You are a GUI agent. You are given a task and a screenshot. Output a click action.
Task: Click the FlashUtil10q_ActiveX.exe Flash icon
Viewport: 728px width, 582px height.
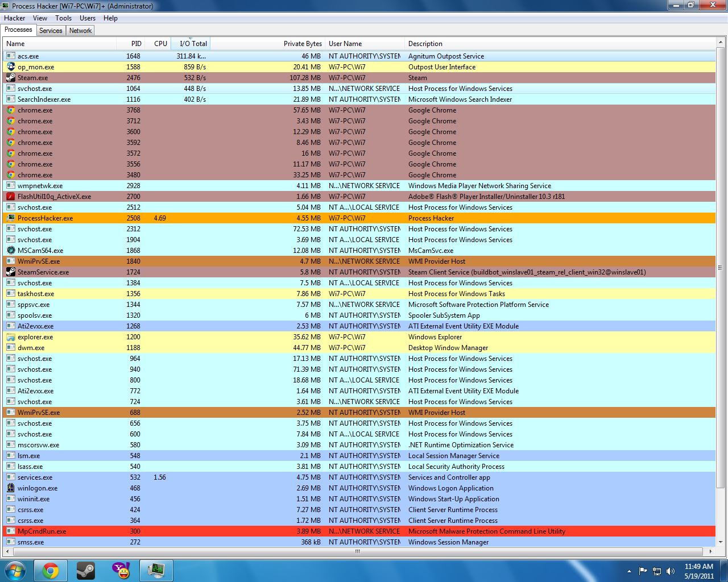coord(11,196)
